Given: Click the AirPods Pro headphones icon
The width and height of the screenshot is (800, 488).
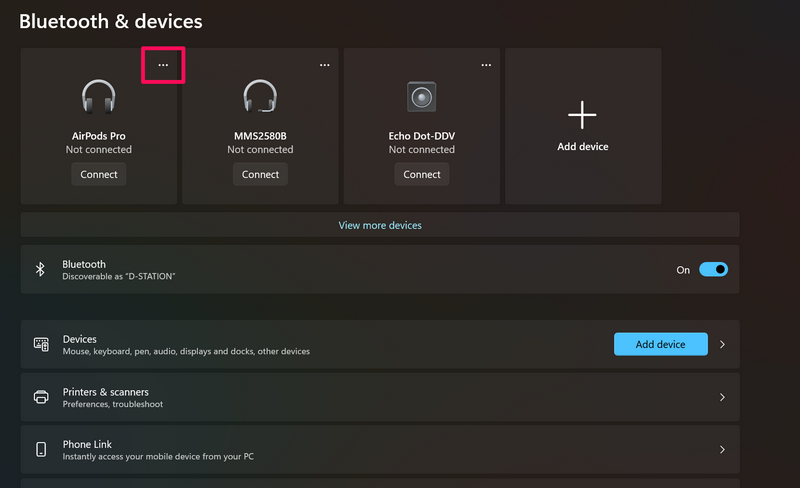Looking at the screenshot, I should [99, 97].
